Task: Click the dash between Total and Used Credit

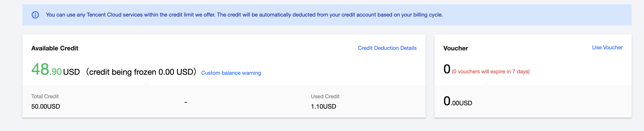Action: 186,102
